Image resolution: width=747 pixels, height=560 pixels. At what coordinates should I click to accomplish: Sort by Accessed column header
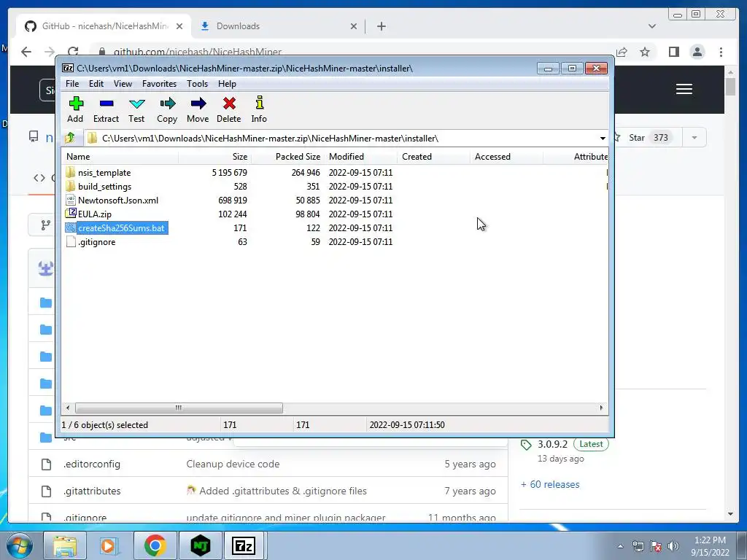tap(506, 157)
